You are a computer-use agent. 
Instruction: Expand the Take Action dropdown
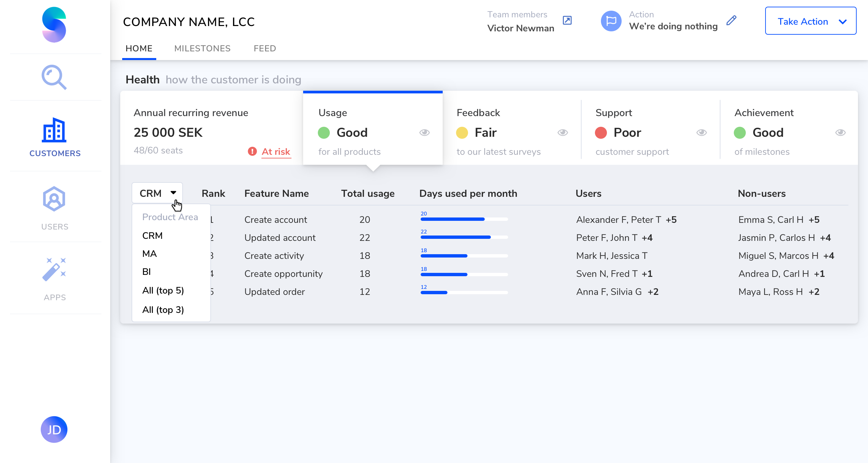click(x=810, y=21)
